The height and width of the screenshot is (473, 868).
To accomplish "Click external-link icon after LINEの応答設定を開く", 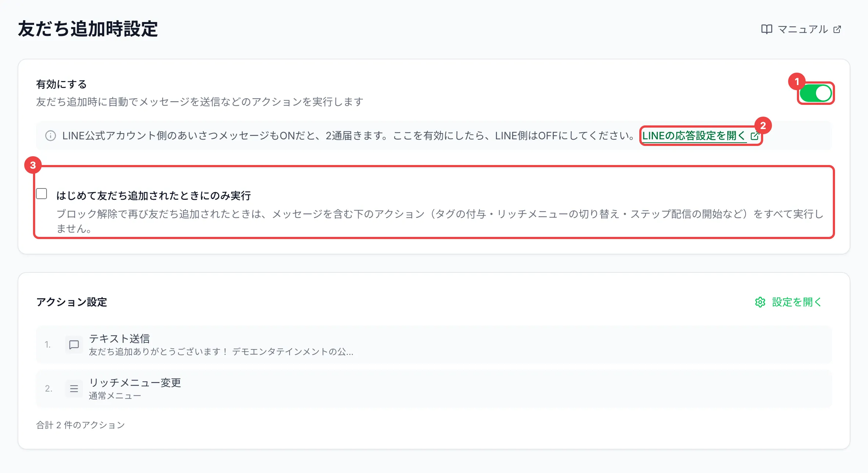I will click(754, 136).
